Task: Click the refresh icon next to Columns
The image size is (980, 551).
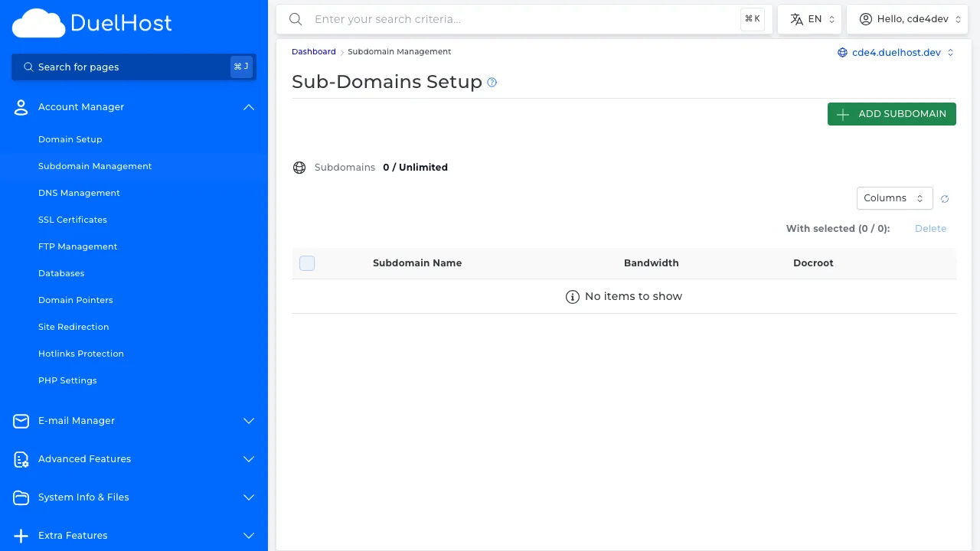Action: tap(944, 198)
